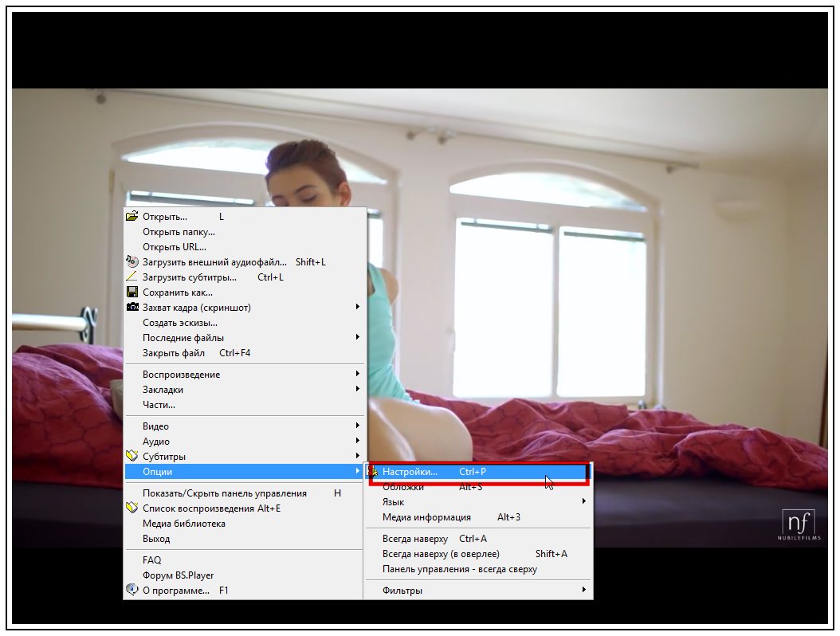Click the info icon beside О программе
840x636 pixels.
(131, 590)
